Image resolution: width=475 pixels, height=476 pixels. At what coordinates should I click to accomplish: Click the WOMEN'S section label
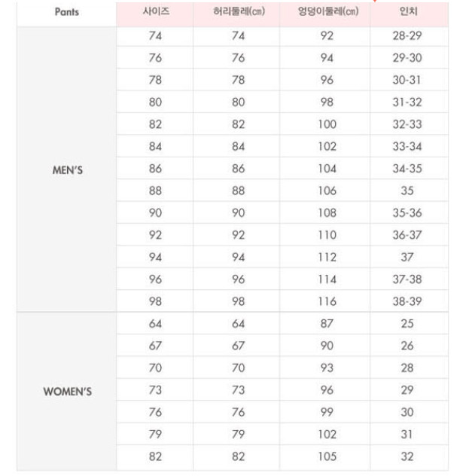(x=66, y=392)
